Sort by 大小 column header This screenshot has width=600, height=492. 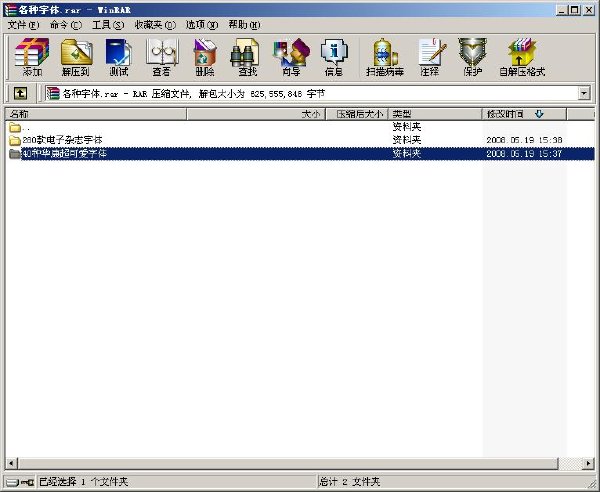click(256, 114)
